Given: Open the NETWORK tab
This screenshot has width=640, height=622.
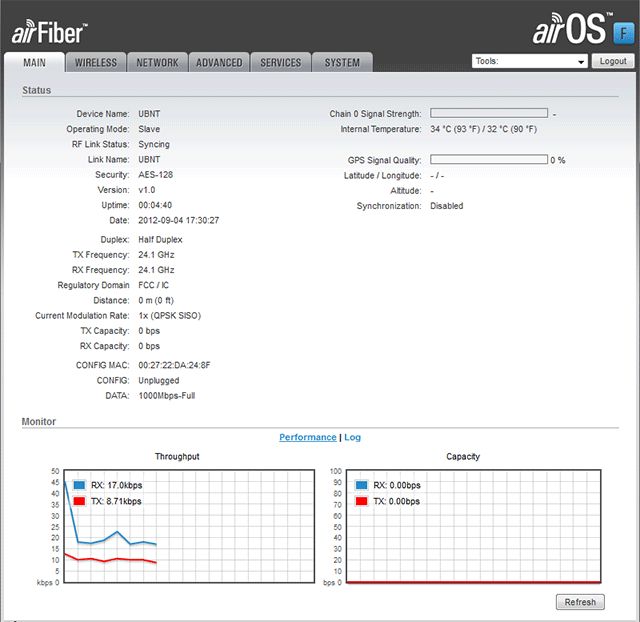Looking at the screenshot, I should tap(157, 63).
